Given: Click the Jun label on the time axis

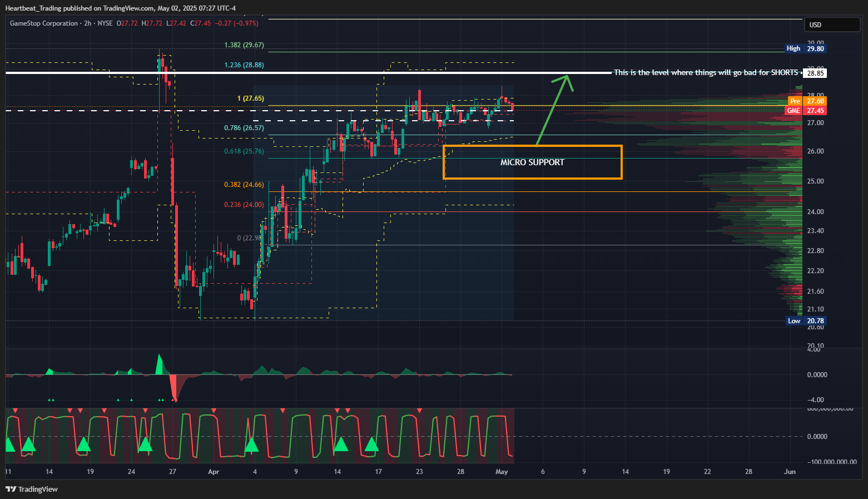Looking at the screenshot, I should point(790,472).
